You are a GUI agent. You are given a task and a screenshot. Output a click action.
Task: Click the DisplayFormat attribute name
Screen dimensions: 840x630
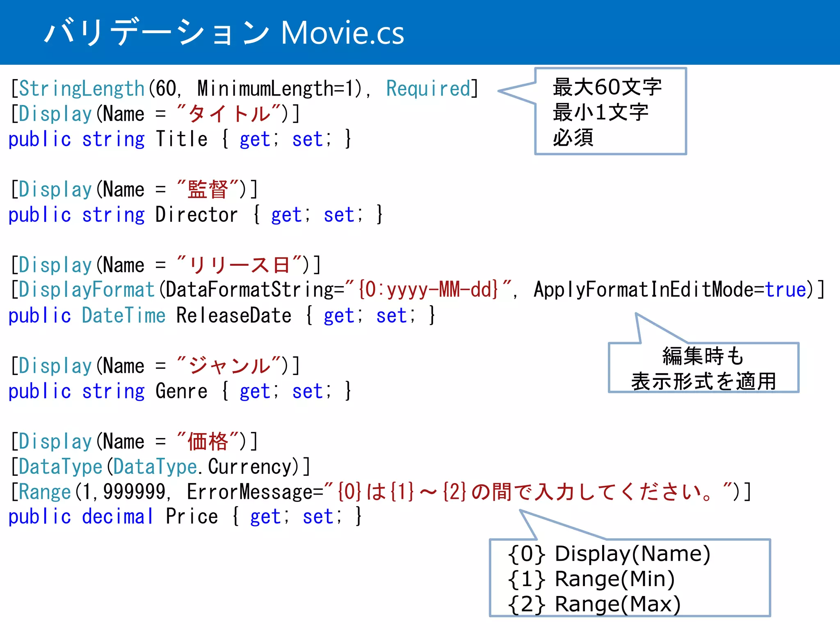(87, 290)
